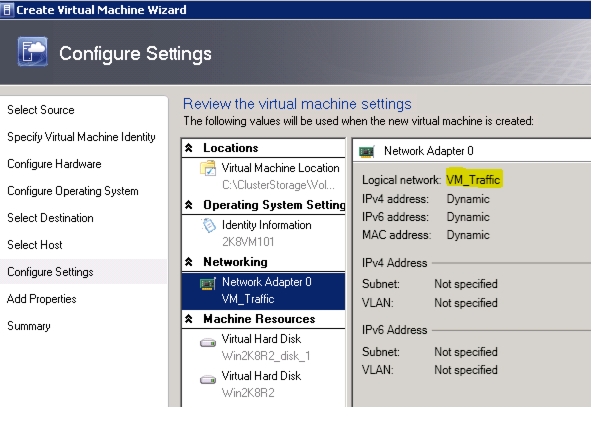Click the second Virtual Hard Disk drive icon
Viewport: 593px width, 427px height.
tap(208, 379)
